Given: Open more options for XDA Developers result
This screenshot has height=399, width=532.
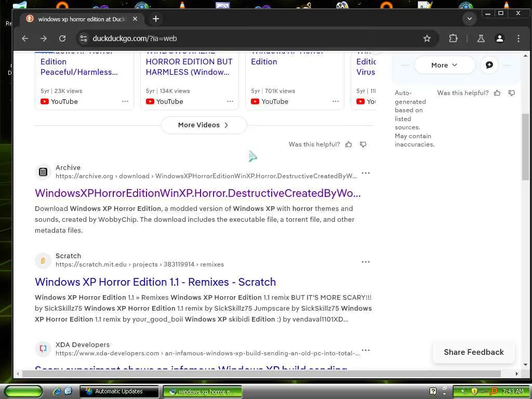Looking at the screenshot, I should tap(366, 350).
